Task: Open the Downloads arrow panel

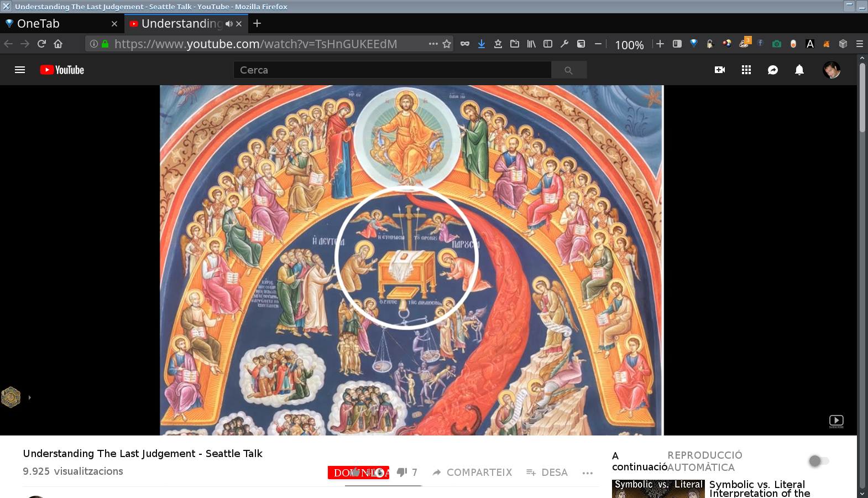Action: coord(482,44)
